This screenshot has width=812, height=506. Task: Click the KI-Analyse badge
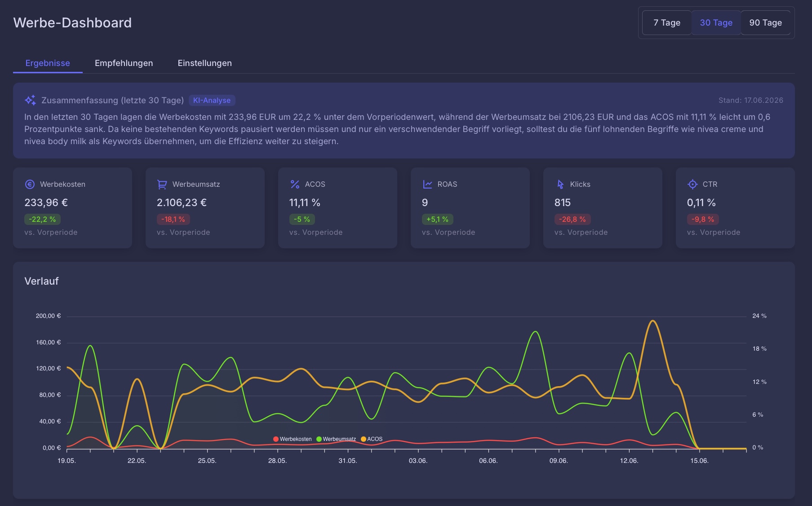(212, 100)
